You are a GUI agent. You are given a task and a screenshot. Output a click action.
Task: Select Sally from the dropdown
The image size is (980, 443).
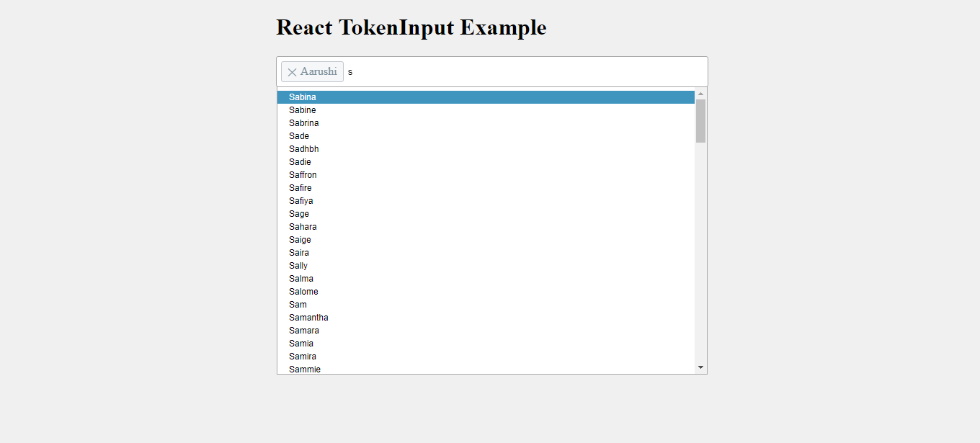[x=486, y=266]
